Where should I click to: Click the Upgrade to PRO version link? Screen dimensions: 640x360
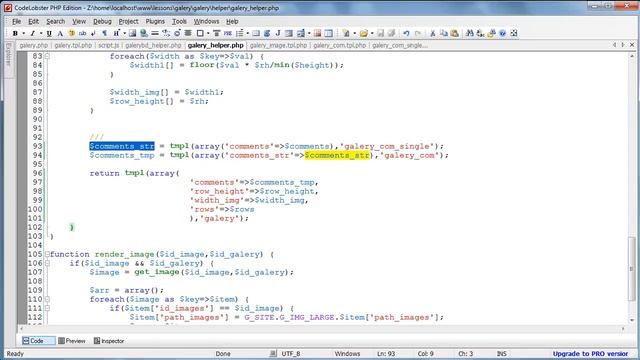[x=590, y=354]
